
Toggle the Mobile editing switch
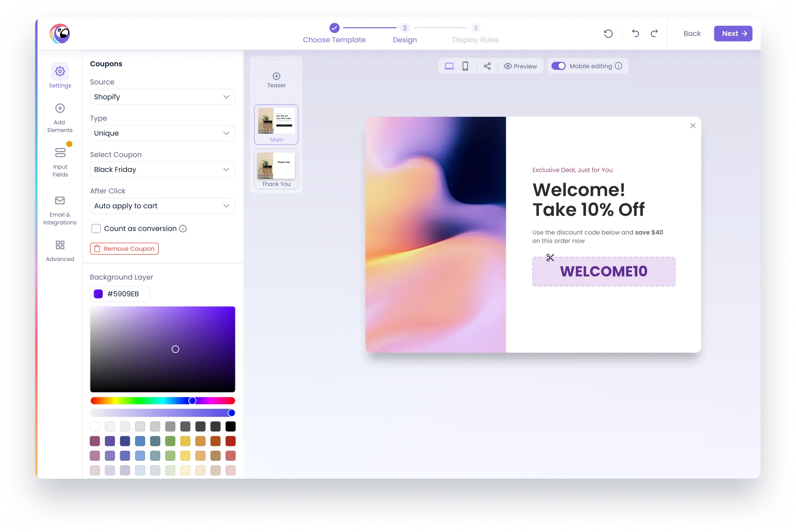click(x=558, y=66)
